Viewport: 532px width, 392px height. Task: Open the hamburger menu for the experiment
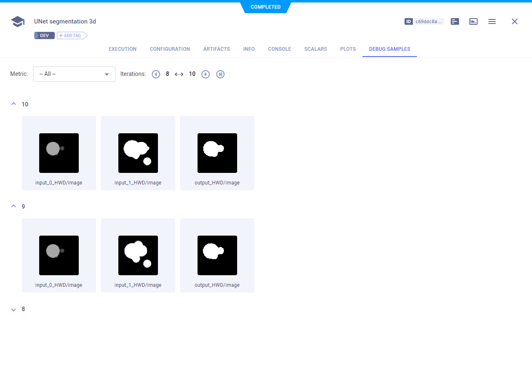tap(492, 21)
